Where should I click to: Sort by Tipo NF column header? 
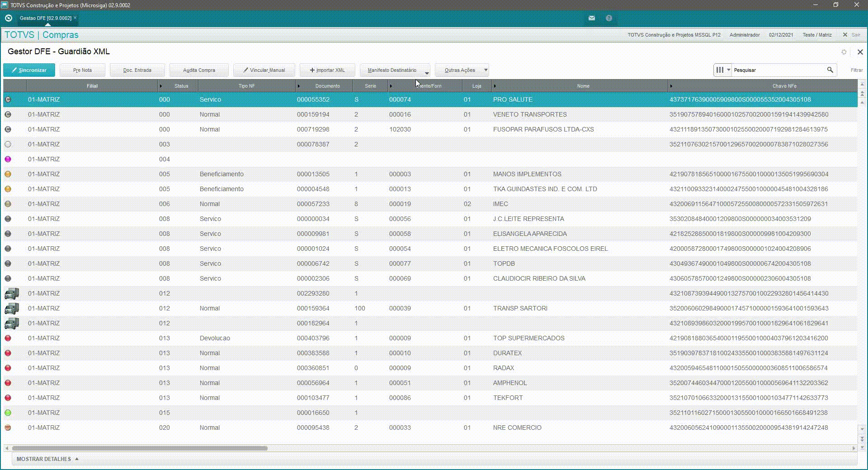tap(247, 86)
